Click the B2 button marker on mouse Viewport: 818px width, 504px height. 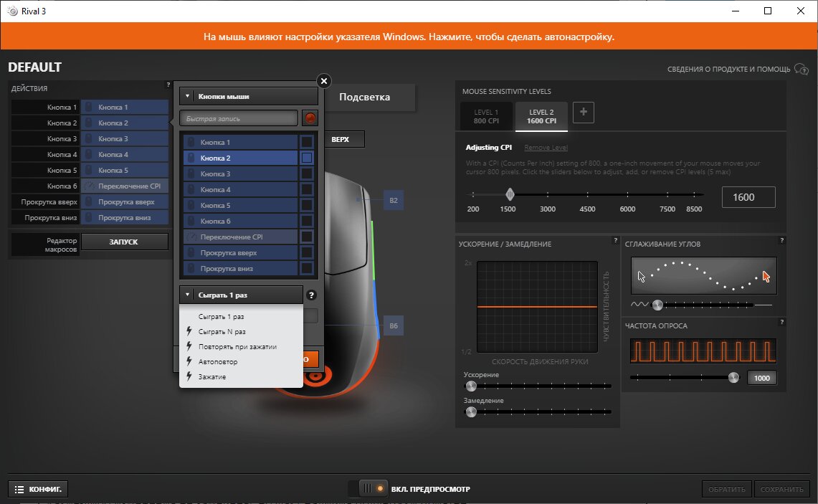[394, 200]
